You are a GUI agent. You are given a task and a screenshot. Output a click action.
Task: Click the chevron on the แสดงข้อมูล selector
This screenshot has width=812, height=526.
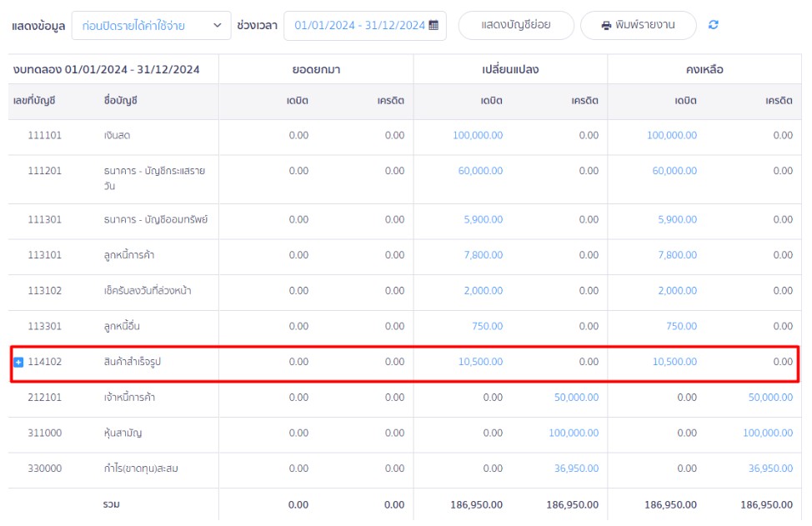(x=219, y=26)
